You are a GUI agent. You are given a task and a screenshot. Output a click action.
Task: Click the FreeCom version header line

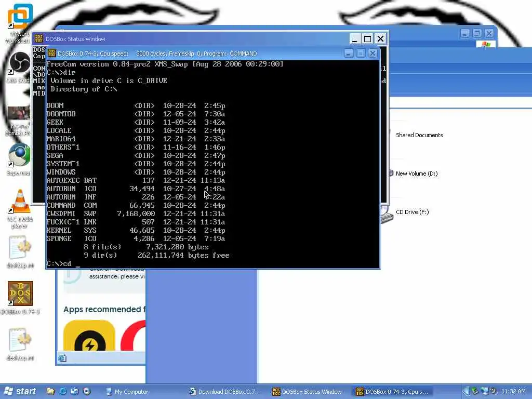165,64
